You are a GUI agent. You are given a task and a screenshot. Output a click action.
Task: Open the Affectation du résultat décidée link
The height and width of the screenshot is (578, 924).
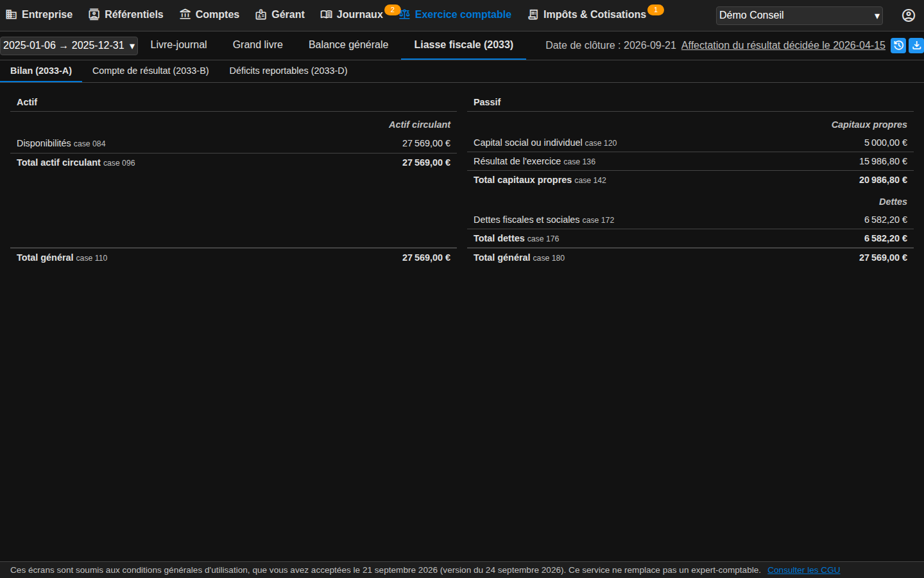tap(783, 46)
